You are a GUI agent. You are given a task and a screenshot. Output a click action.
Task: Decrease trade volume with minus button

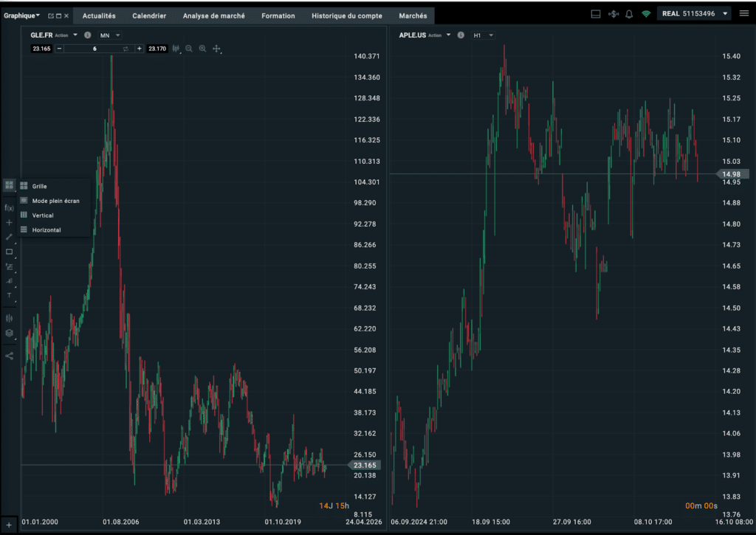click(x=59, y=49)
